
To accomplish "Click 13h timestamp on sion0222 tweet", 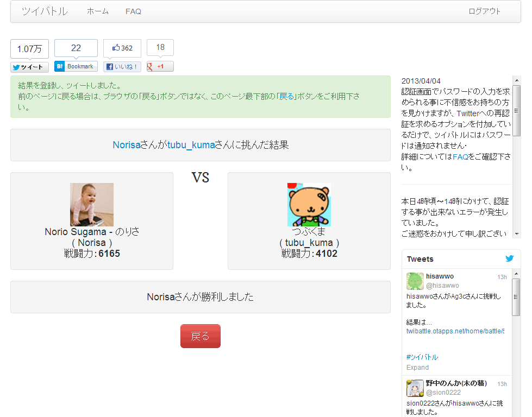I will 502,384.
